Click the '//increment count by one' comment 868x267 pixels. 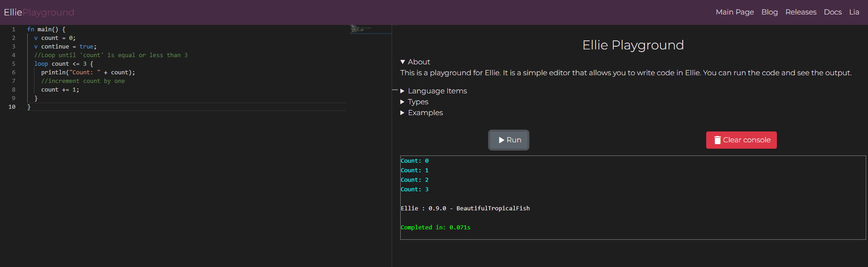(x=83, y=81)
